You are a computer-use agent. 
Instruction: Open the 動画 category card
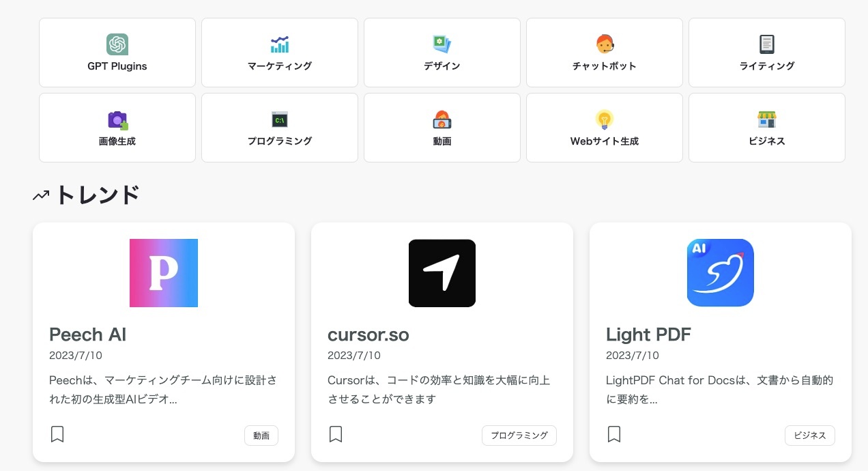pos(442,128)
